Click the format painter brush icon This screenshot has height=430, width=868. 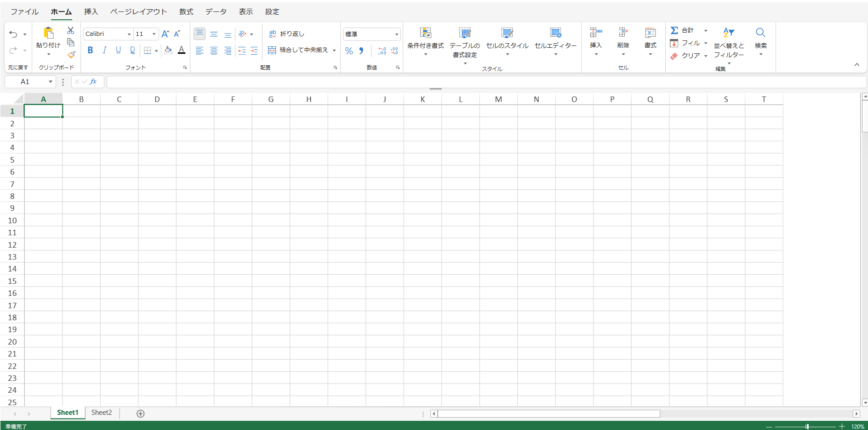(71, 55)
